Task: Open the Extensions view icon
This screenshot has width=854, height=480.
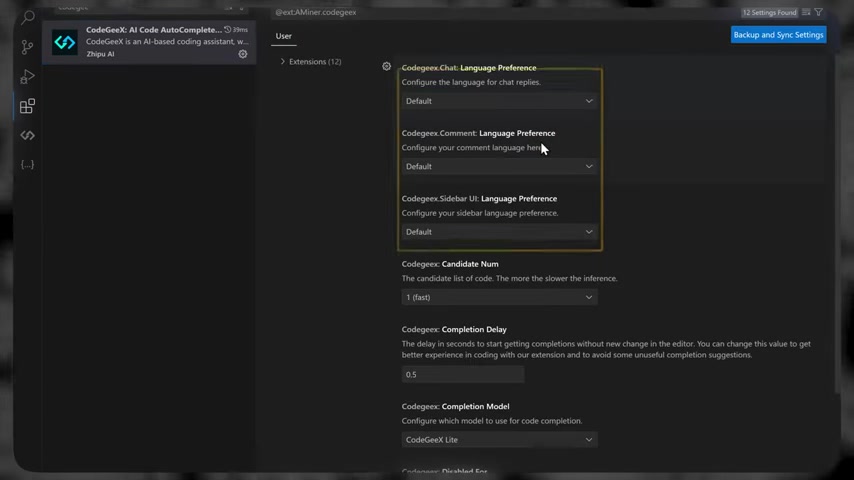Action: (x=27, y=106)
